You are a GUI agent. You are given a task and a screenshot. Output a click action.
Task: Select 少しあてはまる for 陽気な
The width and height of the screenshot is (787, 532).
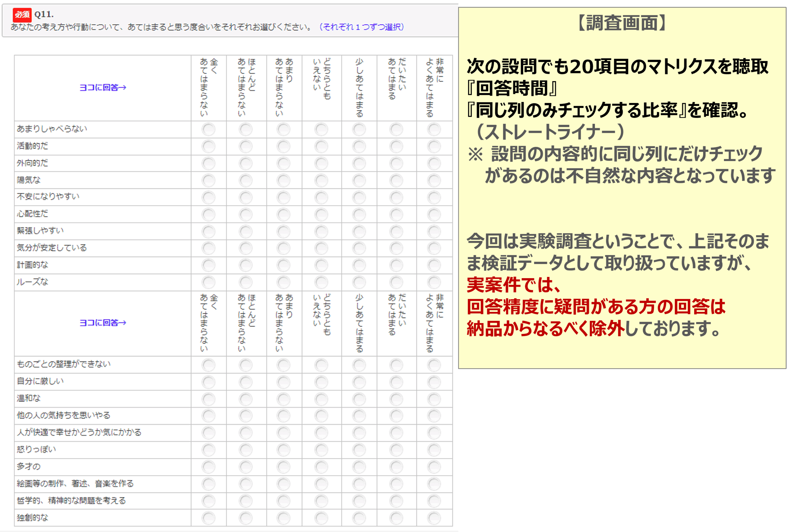click(x=359, y=180)
